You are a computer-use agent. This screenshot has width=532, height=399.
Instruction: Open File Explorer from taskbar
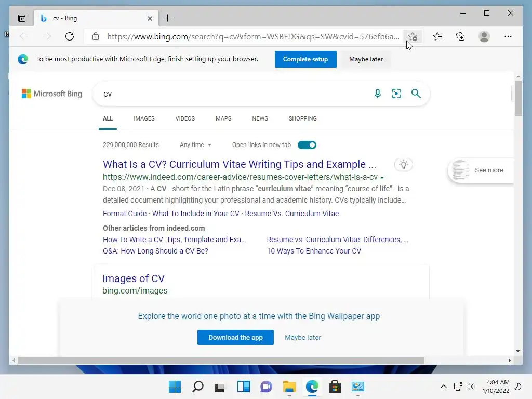coord(289,387)
